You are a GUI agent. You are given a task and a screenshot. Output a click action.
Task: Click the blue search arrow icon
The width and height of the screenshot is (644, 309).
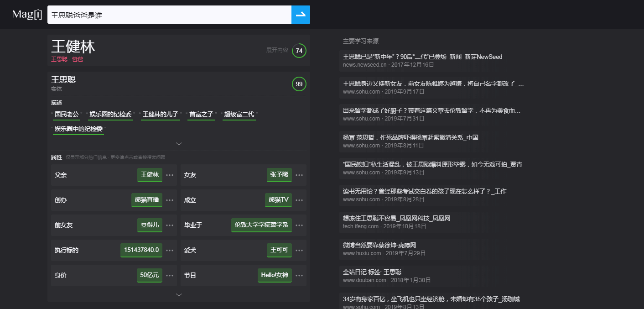301,14
